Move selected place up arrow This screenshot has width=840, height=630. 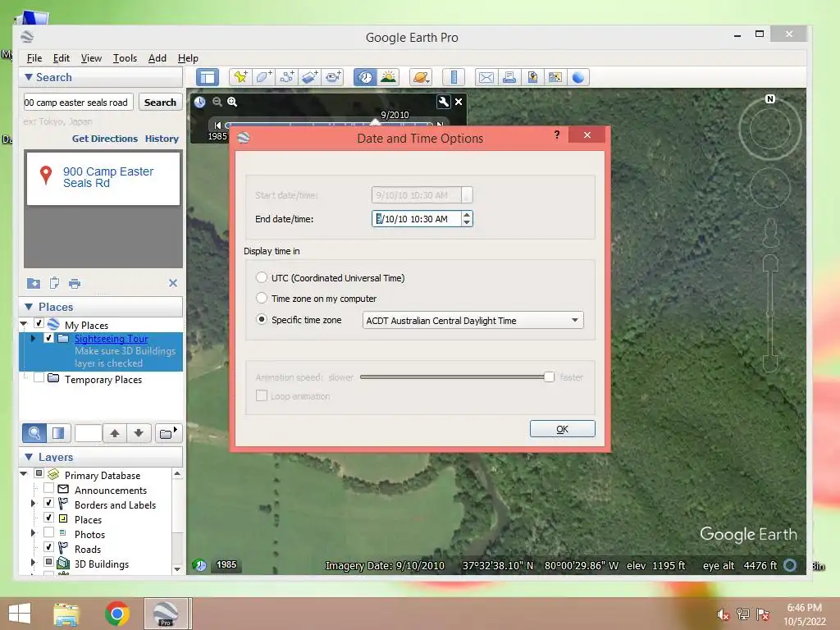tap(115, 433)
